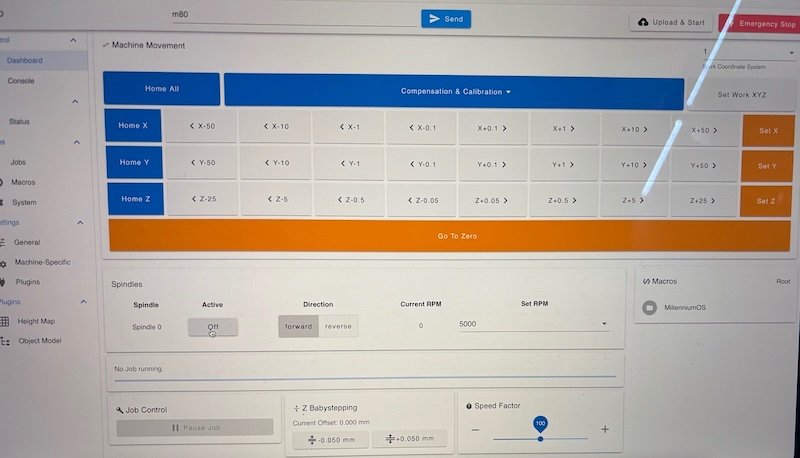
Task: Click orange Set Z button
Action: point(765,201)
